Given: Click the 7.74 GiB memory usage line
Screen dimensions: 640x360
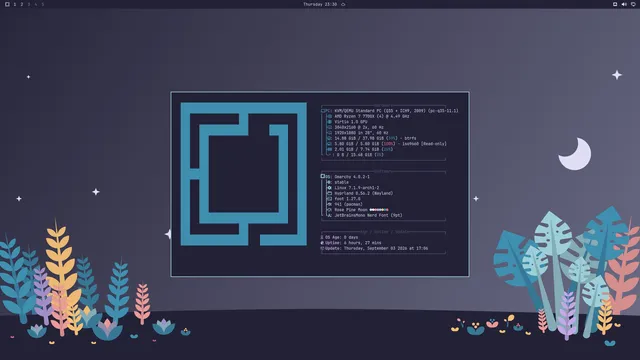Looking at the screenshot, I should point(363,149).
